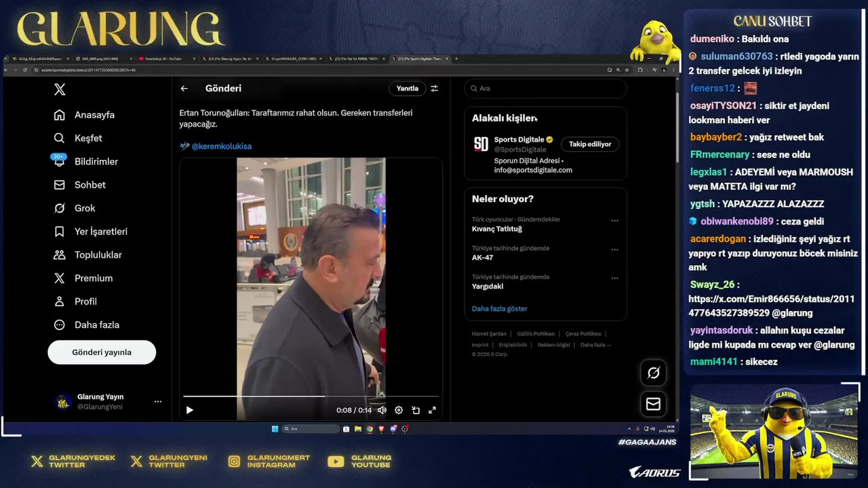Play the video
Screen dimensions: 868x488
point(189,410)
